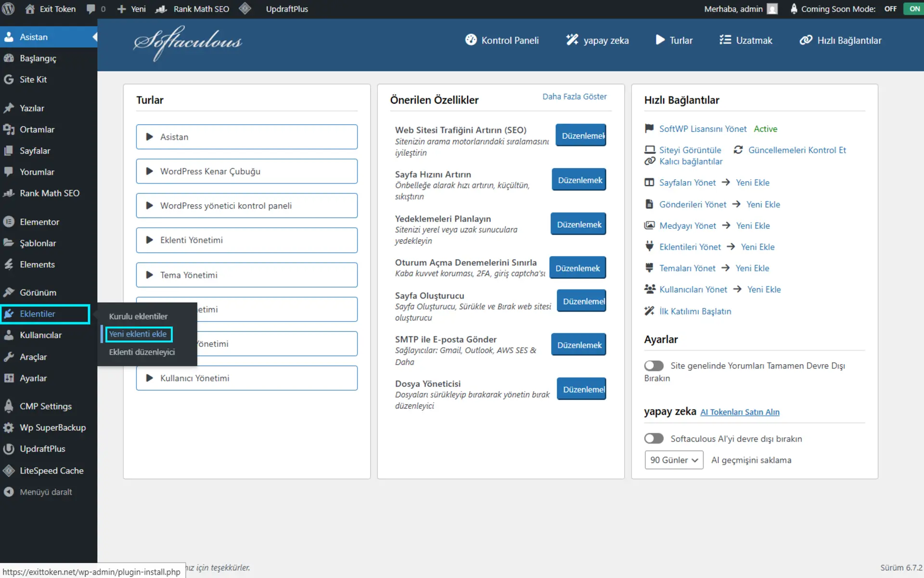Click Düzenlemek for Sayfa Oluşturucu
This screenshot has height=578, width=924.
(581, 301)
